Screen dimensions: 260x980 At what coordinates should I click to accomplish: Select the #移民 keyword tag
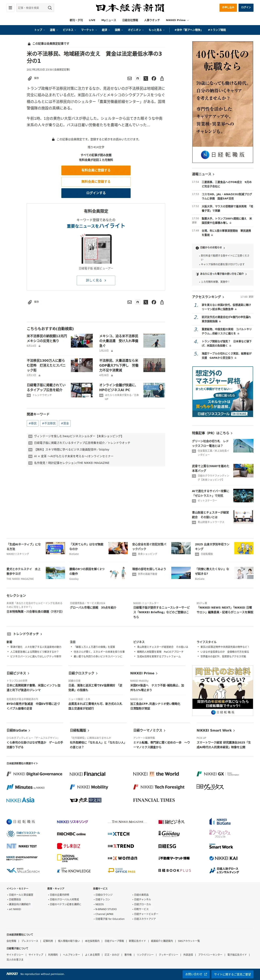click(33, 423)
